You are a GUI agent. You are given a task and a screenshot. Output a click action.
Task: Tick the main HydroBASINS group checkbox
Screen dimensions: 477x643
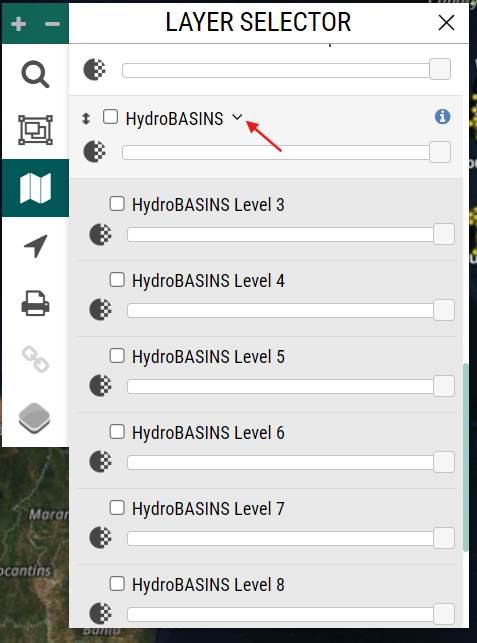[x=110, y=116]
